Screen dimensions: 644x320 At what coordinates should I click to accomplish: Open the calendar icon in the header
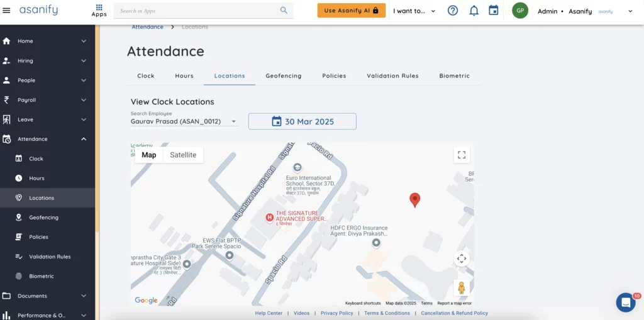(493, 10)
